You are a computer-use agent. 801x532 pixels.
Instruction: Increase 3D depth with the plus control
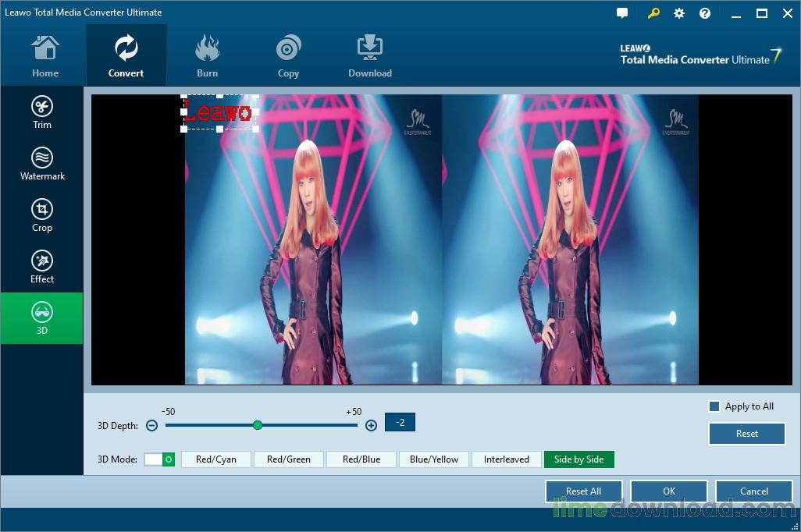point(371,425)
